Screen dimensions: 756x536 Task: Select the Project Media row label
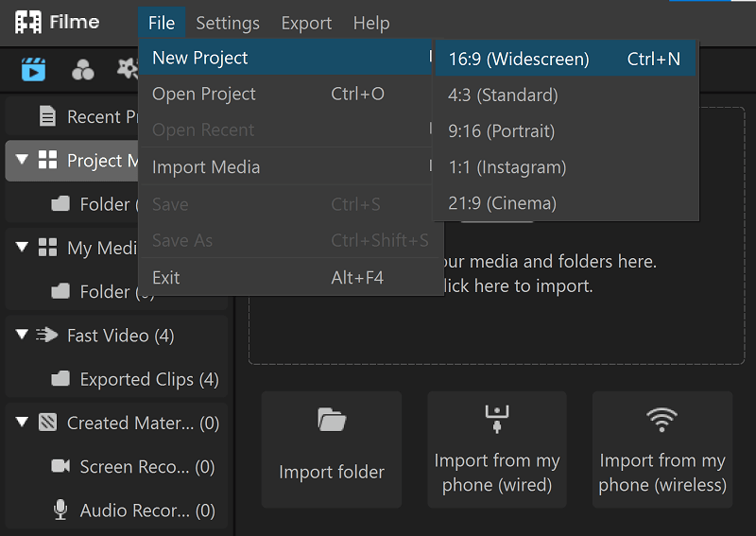103,160
